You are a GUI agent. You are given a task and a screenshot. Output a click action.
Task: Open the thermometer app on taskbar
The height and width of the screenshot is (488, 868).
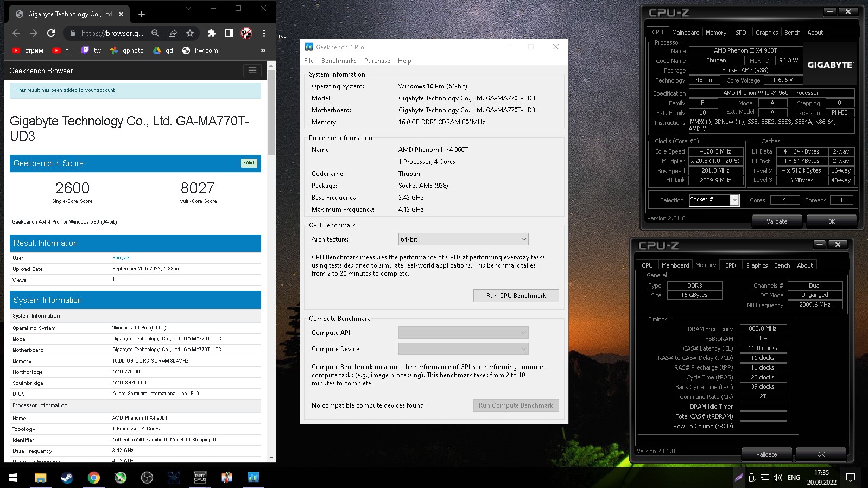tap(227, 478)
